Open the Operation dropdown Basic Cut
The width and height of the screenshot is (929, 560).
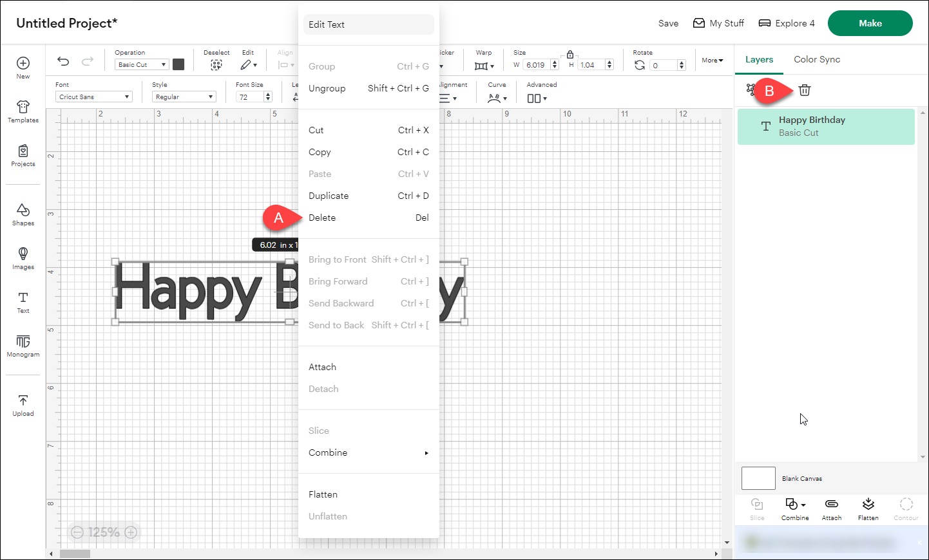[142, 64]
